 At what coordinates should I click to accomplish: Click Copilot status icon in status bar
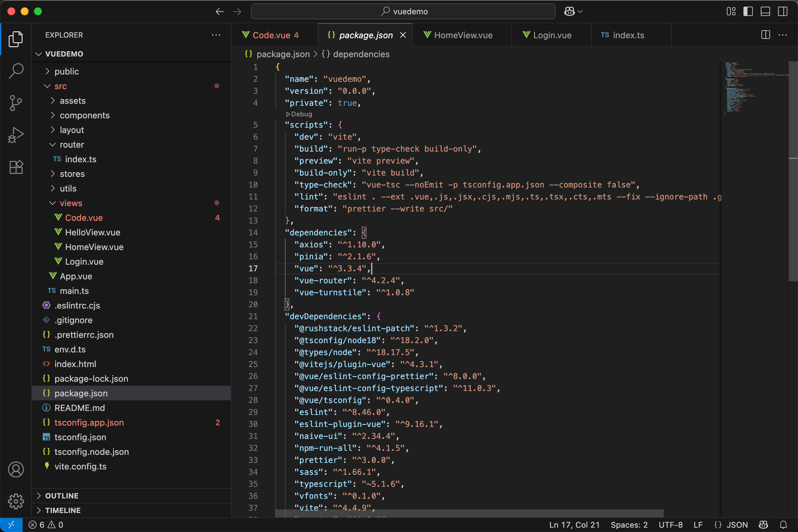[763, 525]
